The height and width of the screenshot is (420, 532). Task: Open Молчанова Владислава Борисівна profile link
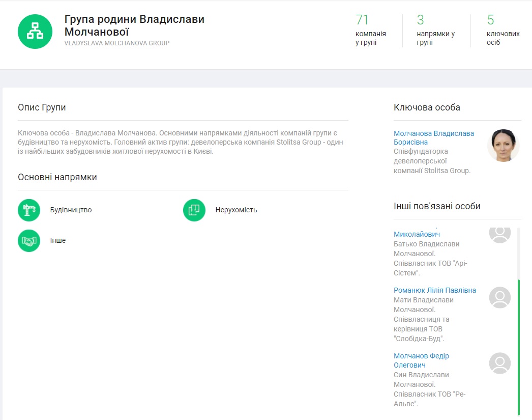pyautogui.click(x=433, y=138)
